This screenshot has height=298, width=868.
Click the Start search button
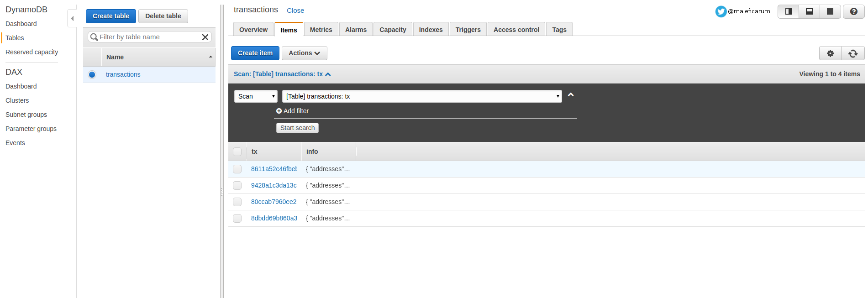click(297, 128)
